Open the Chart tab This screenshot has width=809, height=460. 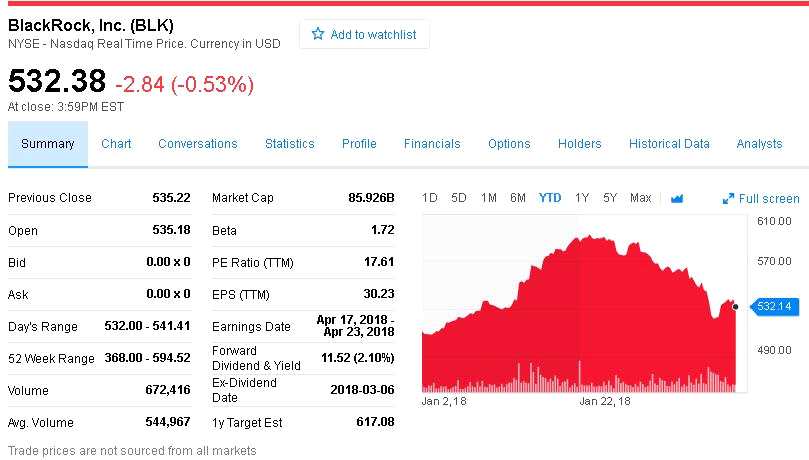[116, 144]
